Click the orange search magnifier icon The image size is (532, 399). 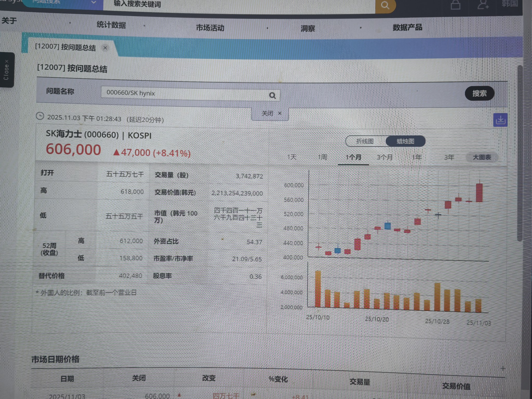point(385,5)
